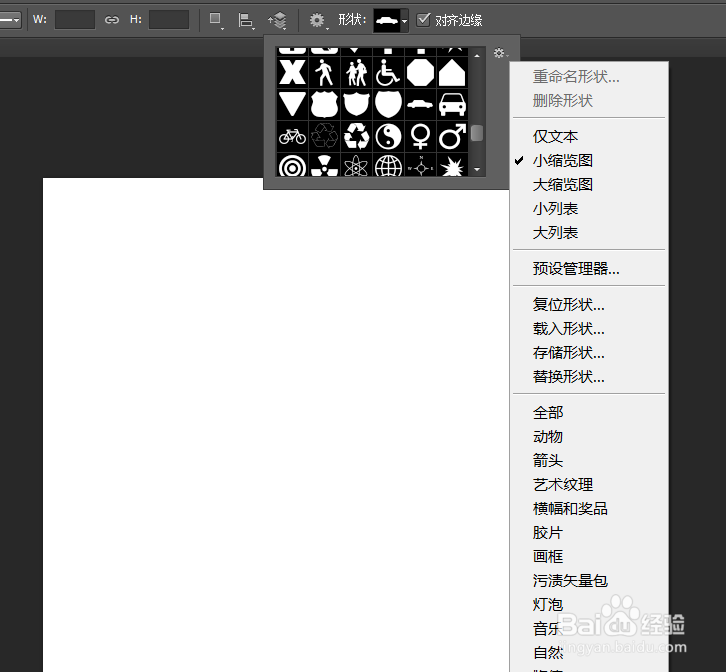Select the octagon stop sign shape
Screen dimensions: 726x672
pos(420,73)
